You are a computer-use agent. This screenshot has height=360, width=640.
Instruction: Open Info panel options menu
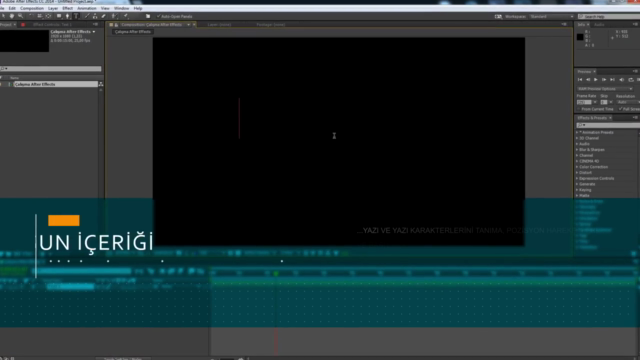point(635,24)
